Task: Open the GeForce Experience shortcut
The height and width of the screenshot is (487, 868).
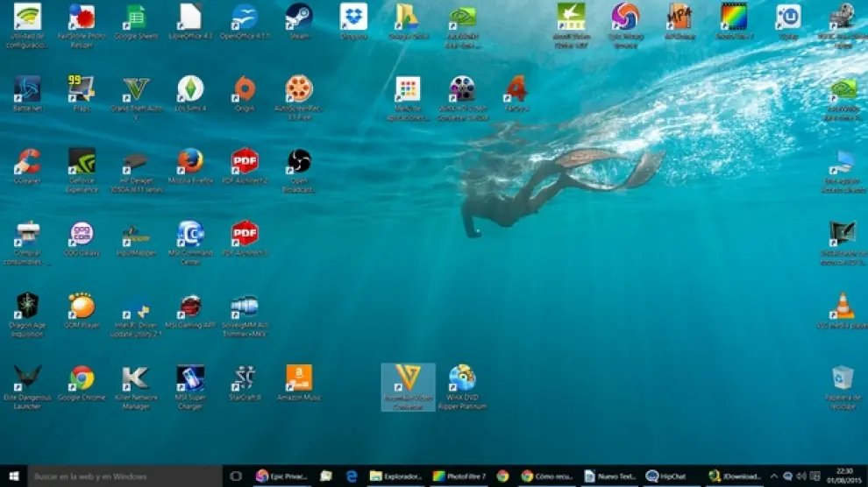Action: (x=82, y=161)
